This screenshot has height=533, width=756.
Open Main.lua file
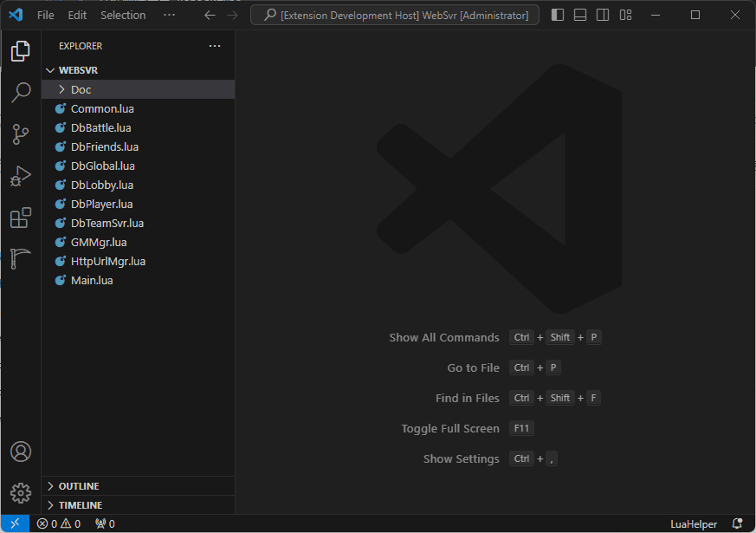(139, 280)
